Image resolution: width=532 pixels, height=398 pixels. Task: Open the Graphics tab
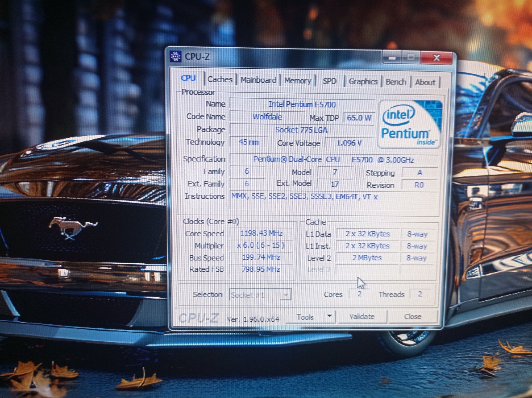(363, 81)
